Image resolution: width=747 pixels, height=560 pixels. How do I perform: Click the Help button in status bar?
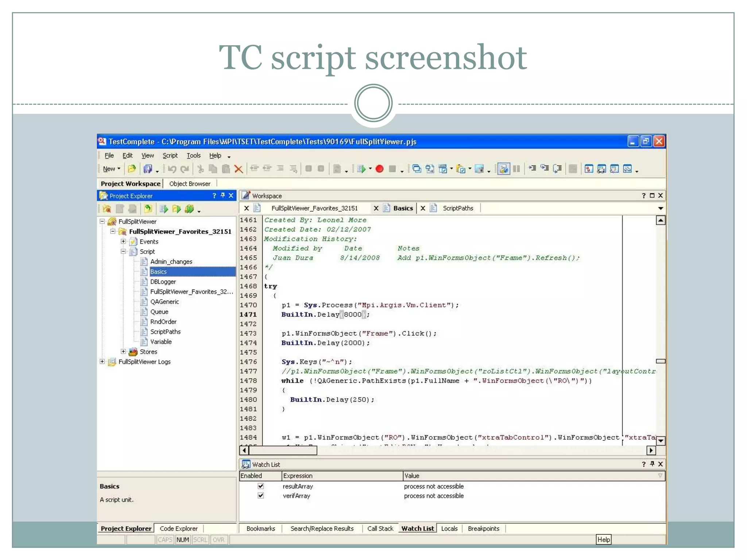604,540
